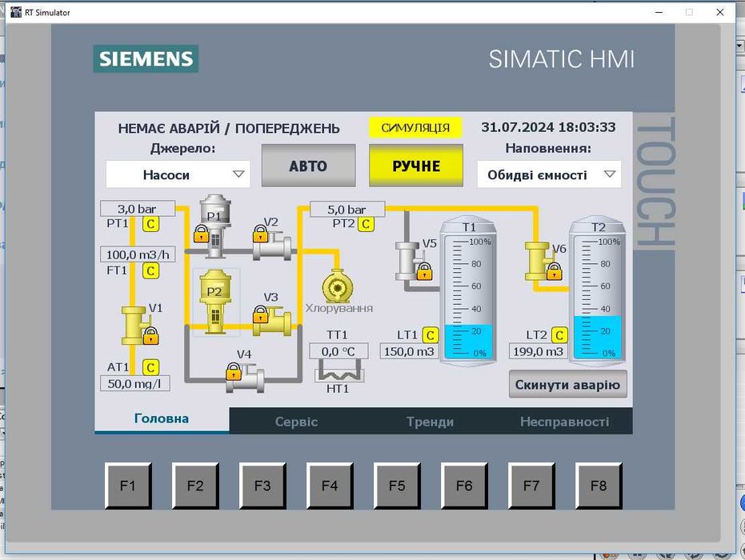Viewport: 745px width, 560px height.
Task: Click the date and time 31.07.2024 18:03:33
Action: point(548,127)
